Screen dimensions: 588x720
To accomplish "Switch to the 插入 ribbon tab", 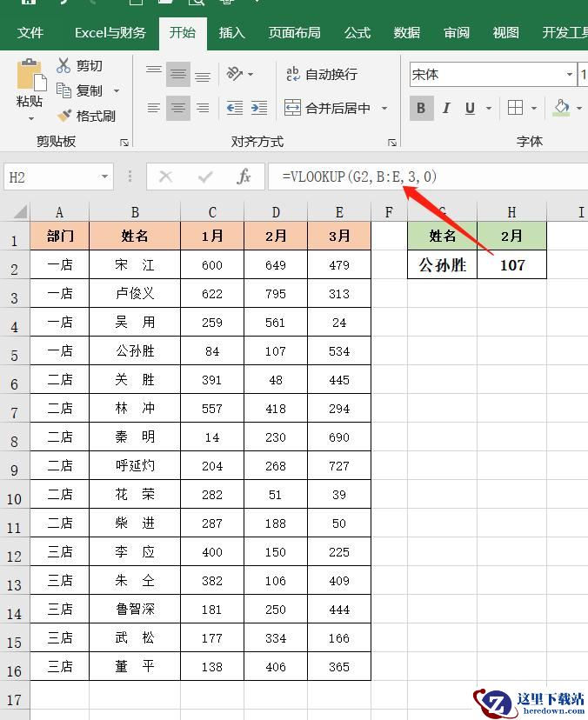I will (x=231, y=33).
